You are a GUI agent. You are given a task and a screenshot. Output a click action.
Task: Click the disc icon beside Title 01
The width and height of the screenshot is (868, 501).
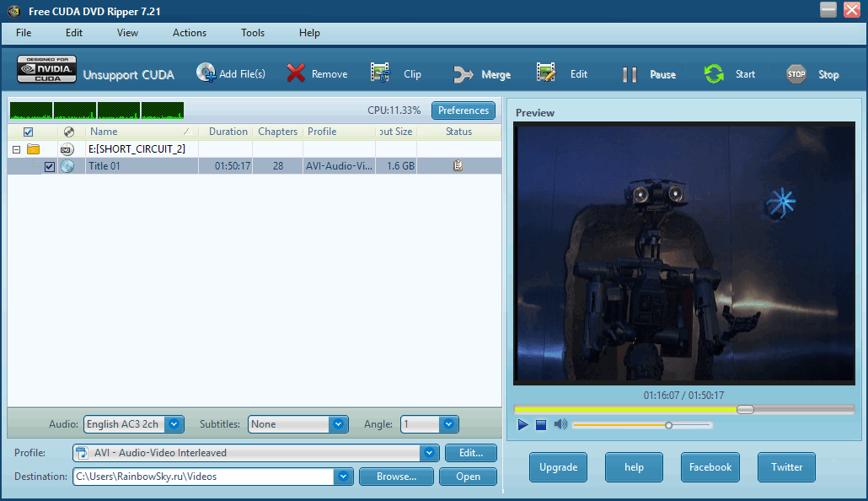pyautogui.click(x=67, y=165)
